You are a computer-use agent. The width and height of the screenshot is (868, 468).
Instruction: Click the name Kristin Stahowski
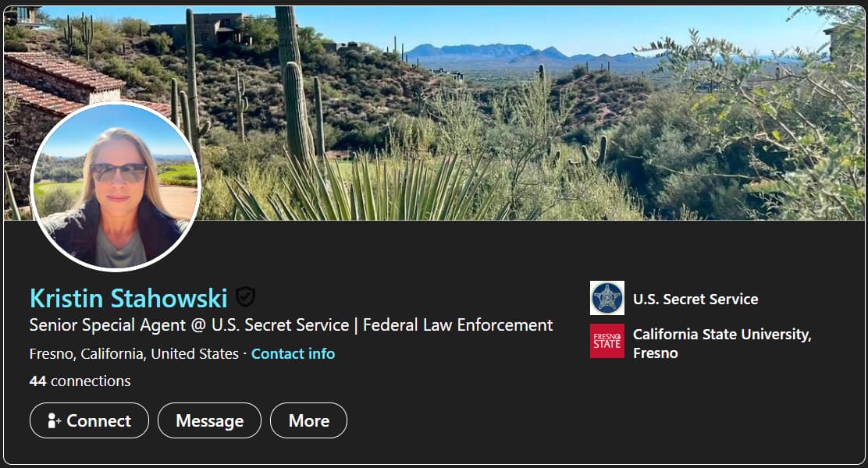tap(129, 298)
